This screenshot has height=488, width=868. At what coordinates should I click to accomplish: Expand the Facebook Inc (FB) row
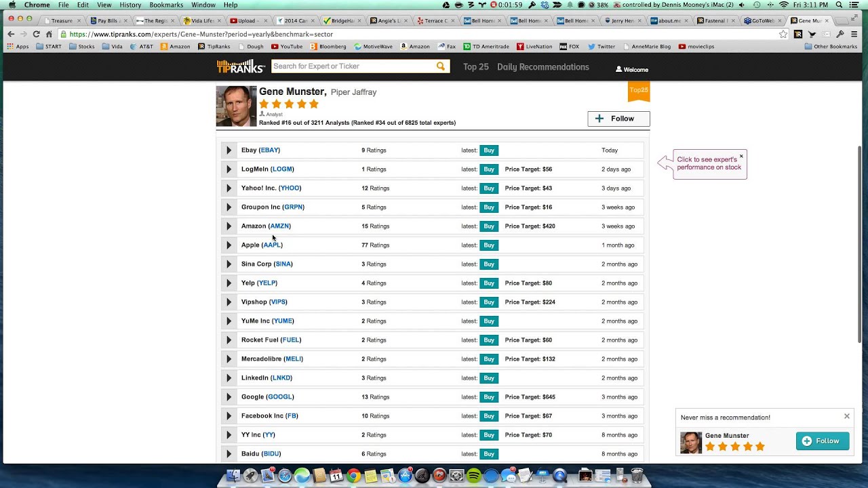click(x=229, y=416)
